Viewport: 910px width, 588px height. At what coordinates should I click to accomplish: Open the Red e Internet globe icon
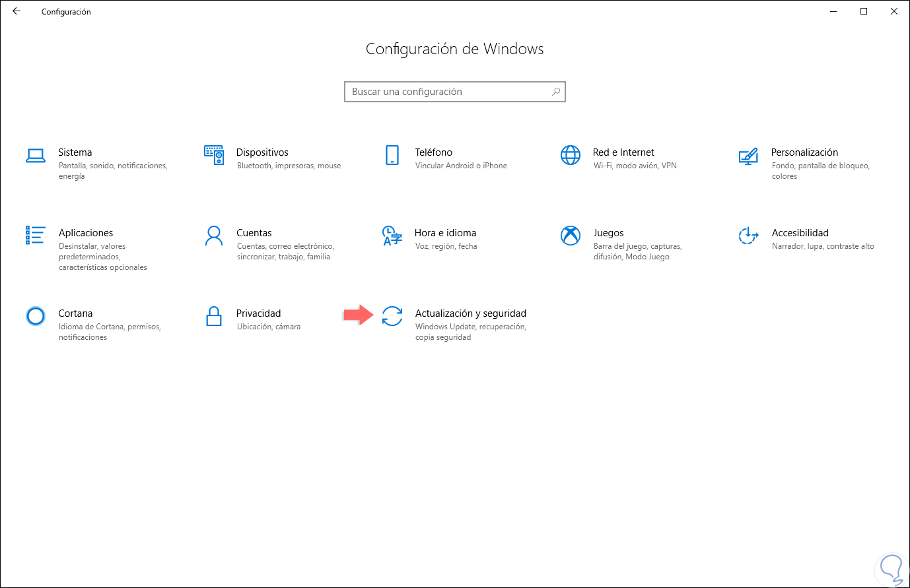571,155
